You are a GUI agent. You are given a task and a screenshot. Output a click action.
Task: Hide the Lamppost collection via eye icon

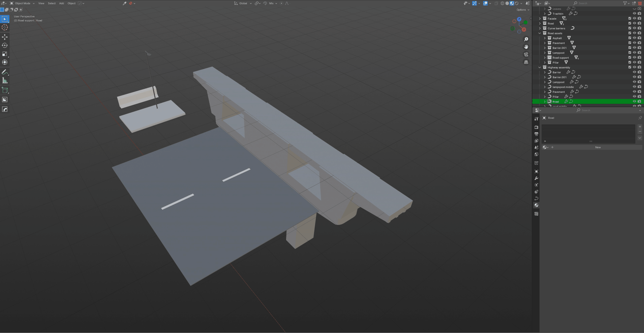[x=634, y=53]
